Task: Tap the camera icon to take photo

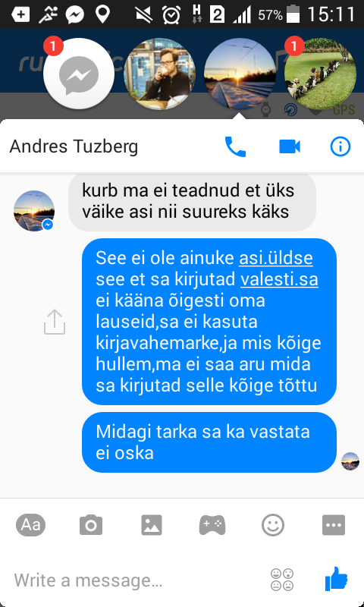Action: pyautogui.click(x=91, y=525)
